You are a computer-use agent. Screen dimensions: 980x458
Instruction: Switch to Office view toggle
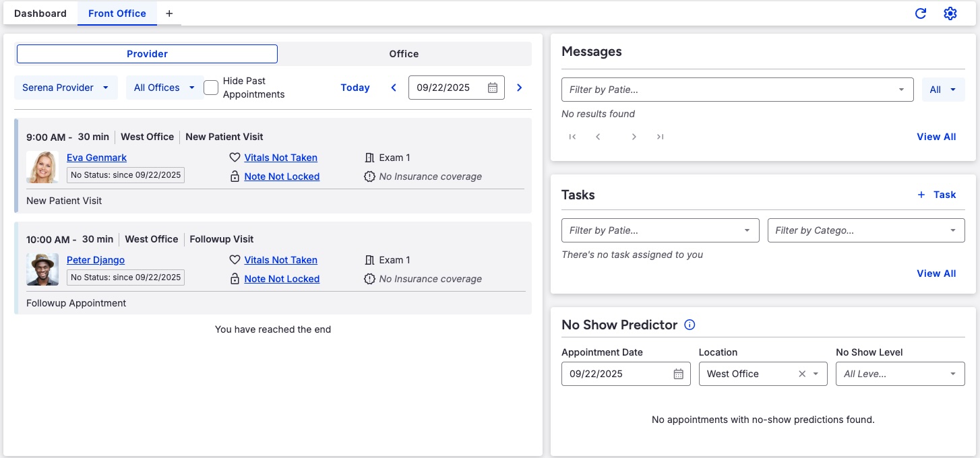pos(404,54)
